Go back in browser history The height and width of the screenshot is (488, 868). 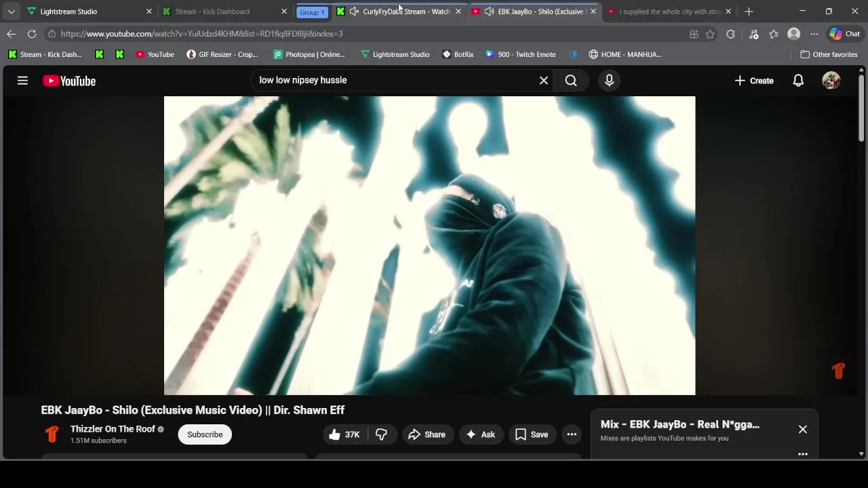click(12, 34)
